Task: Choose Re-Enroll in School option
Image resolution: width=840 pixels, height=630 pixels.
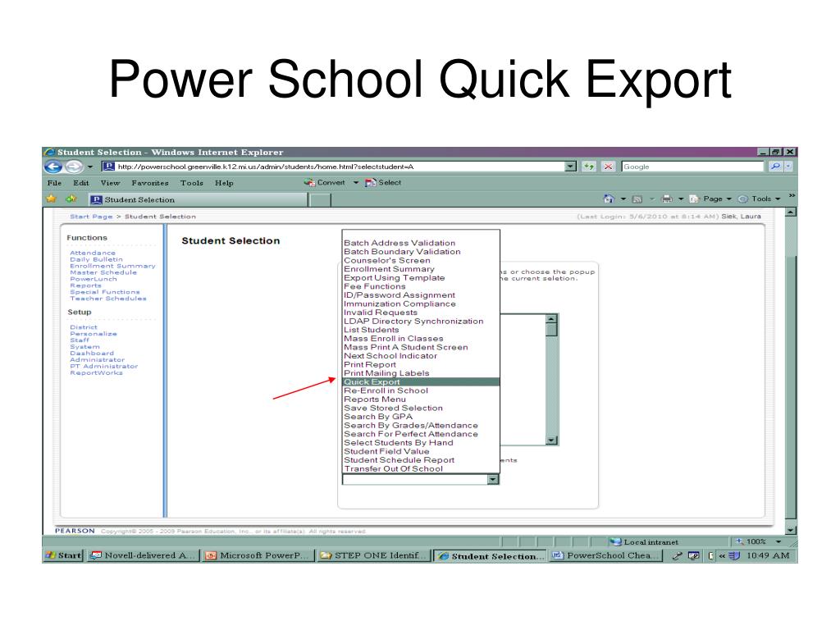Action: (421, 390)
